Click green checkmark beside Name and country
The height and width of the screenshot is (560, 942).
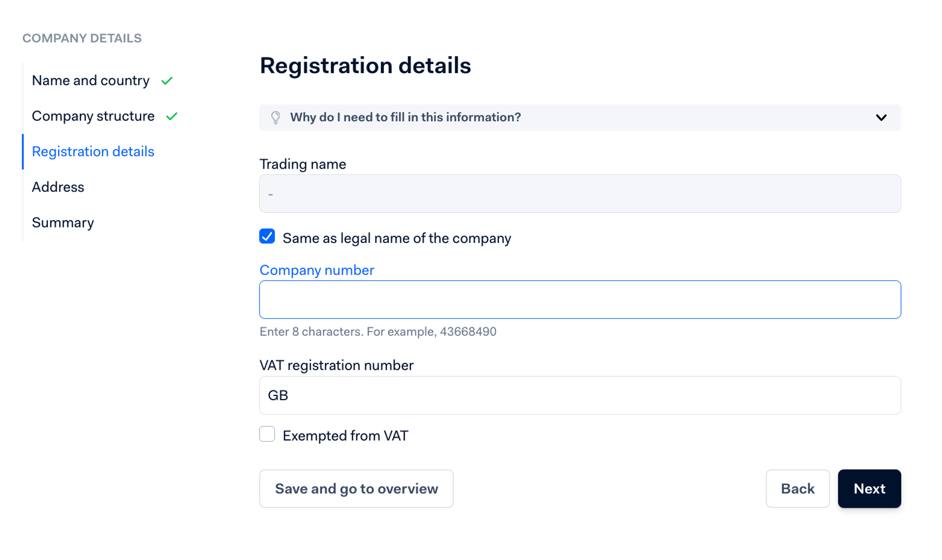[167, 81]
